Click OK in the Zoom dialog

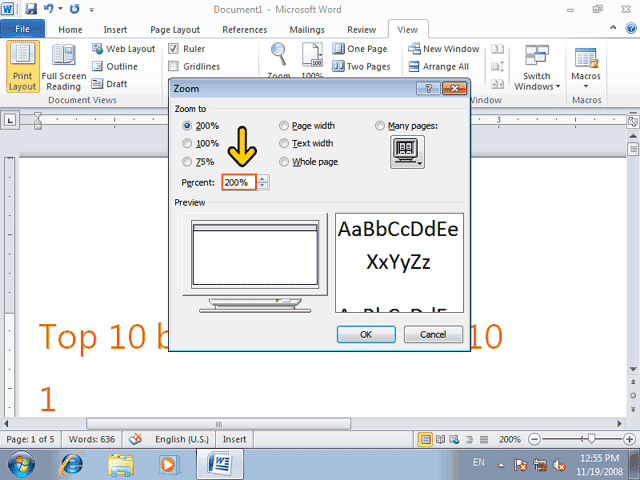(x=366, y=334)
